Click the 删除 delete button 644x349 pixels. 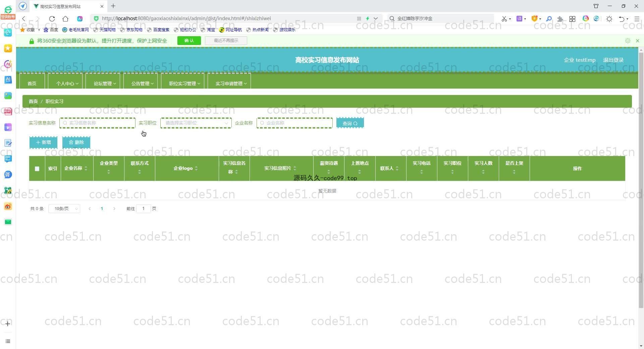click(76, 142)
